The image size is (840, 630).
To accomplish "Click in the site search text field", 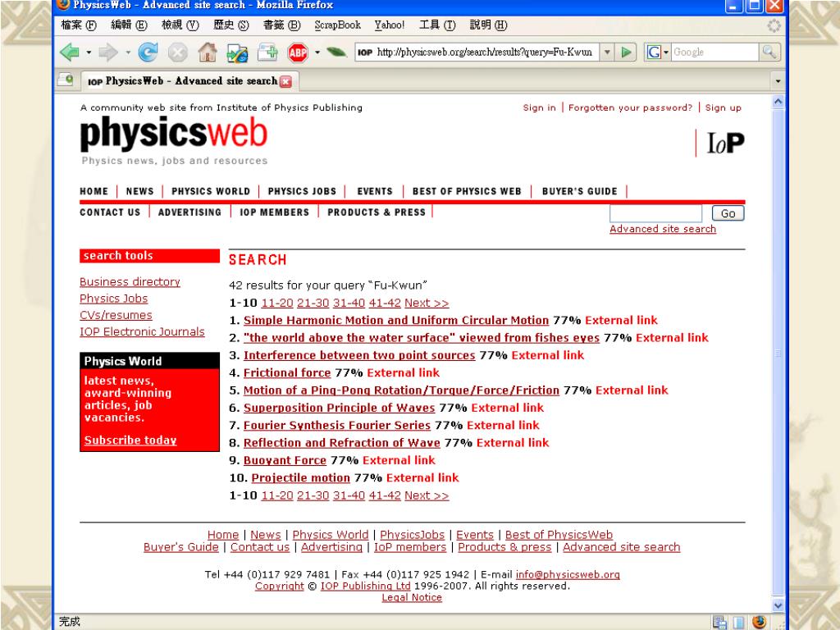I will click(x=655, y=213).
